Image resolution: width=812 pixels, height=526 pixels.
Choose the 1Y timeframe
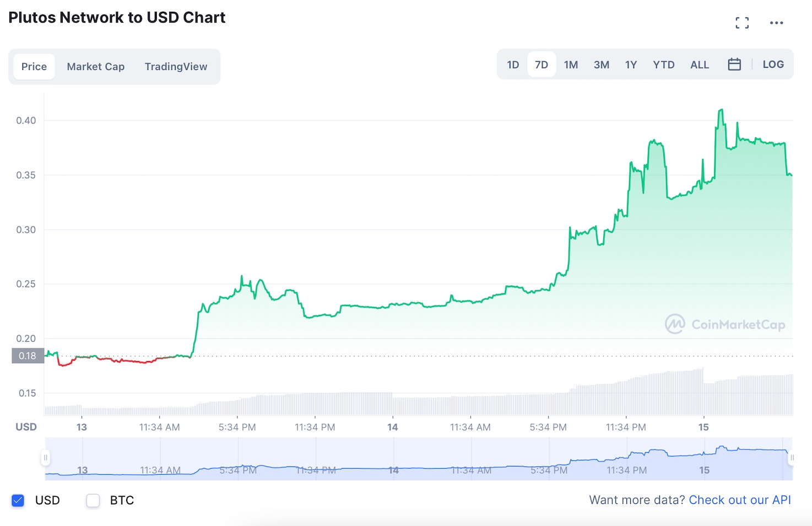631,64
